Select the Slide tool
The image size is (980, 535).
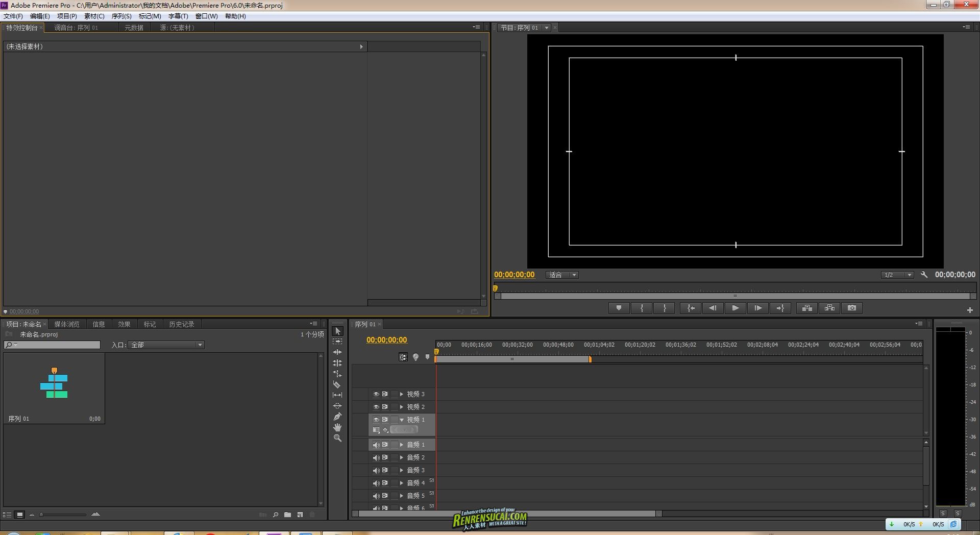337,406
